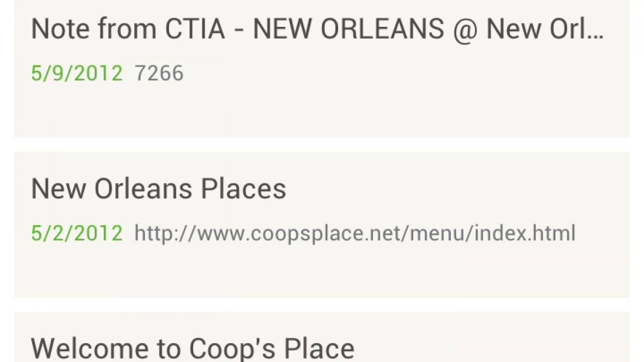Screen dimensions: 644x362
Task: Select the 7266 note snippet text
Action: click(x=159, y=73)
